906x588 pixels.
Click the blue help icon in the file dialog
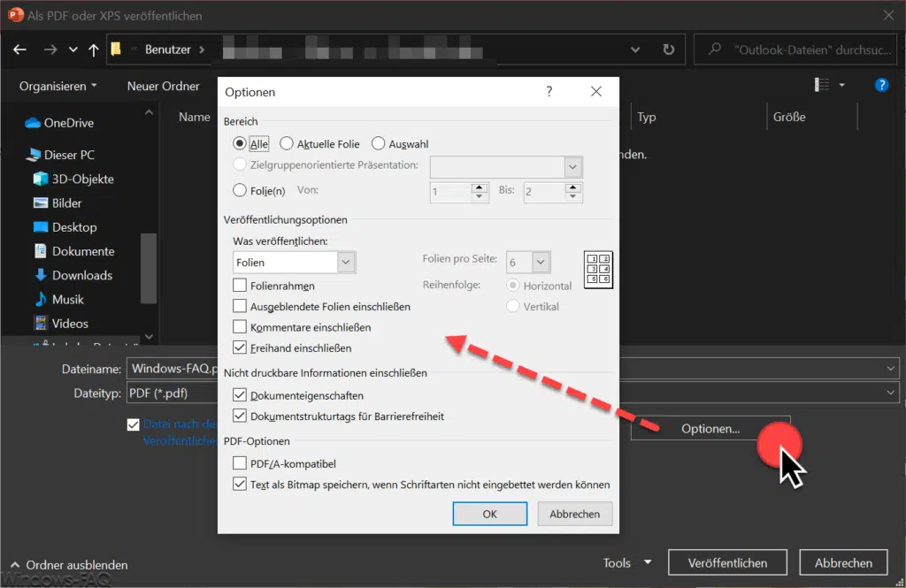tap(880, 86)
